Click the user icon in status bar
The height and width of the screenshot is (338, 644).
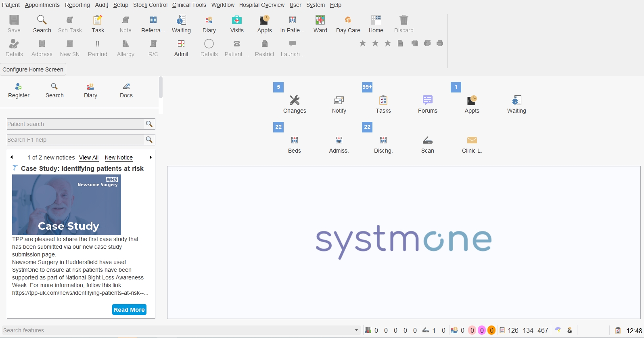pos(570,330)
